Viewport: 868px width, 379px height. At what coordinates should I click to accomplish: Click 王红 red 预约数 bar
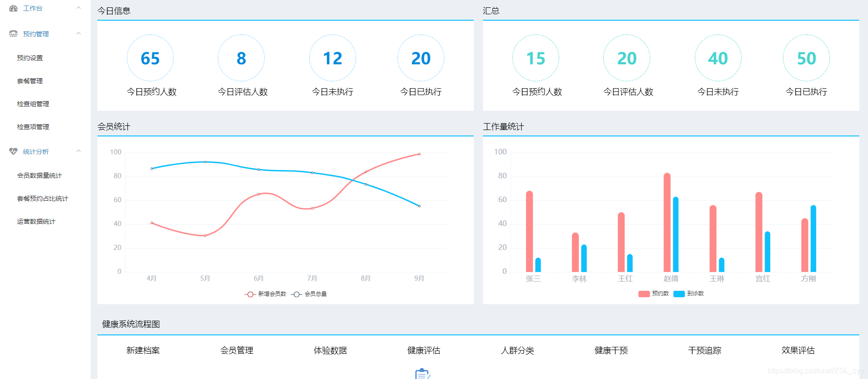(x=621, y=242)
